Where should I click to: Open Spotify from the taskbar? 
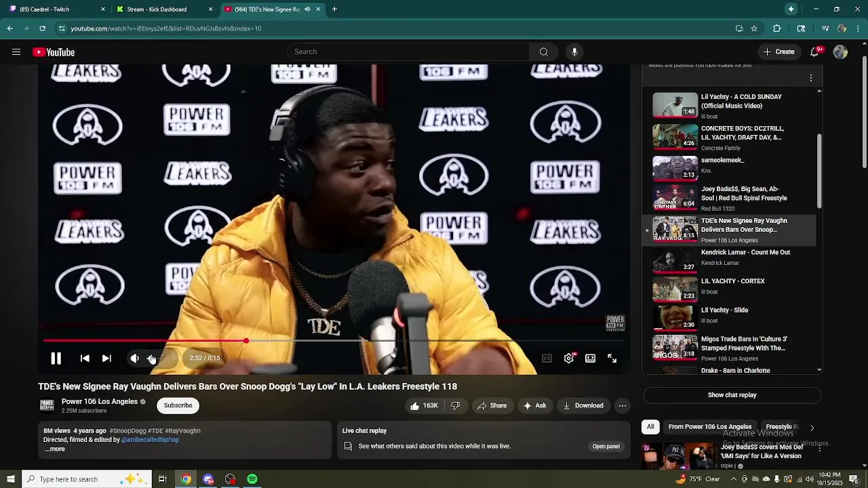[x=252, y=479]
